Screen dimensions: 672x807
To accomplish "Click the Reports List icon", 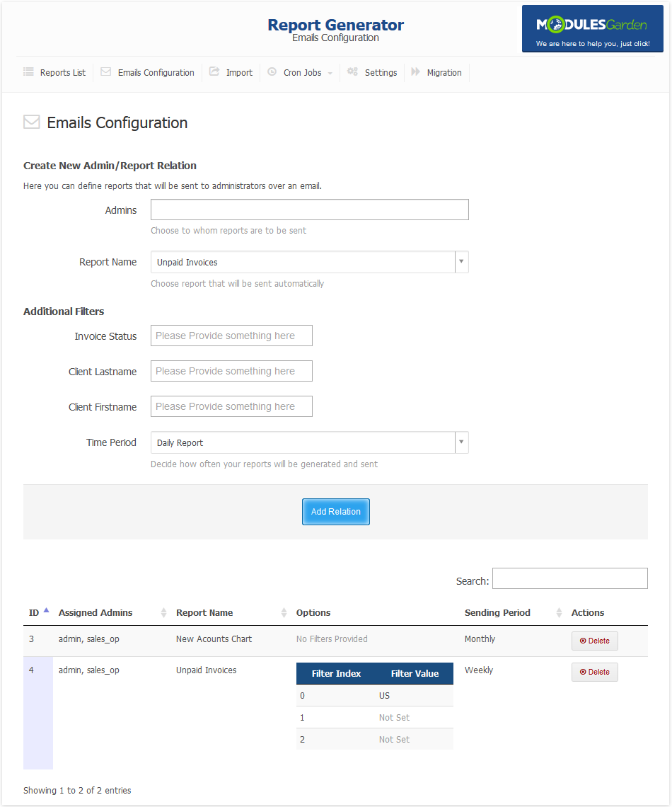I will [28, 71].
